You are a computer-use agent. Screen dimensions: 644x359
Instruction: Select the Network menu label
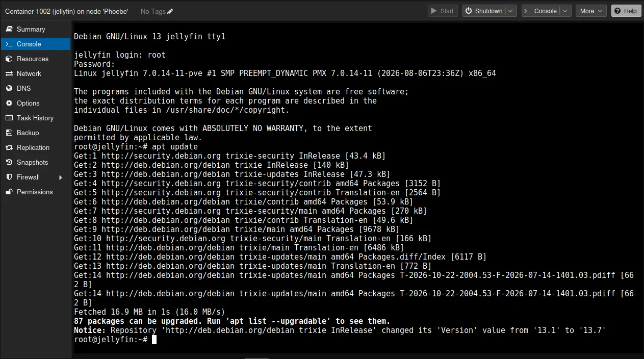(29, 73)
